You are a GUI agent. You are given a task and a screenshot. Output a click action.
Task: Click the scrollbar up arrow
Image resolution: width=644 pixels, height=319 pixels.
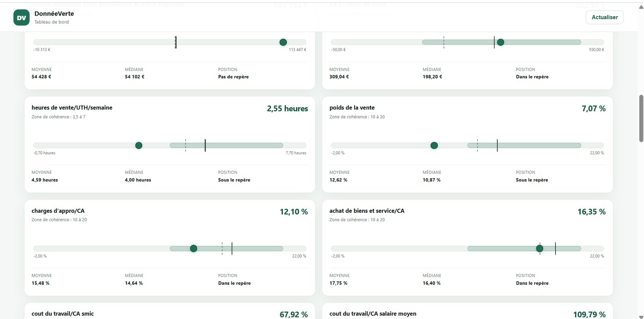point(641,7)
